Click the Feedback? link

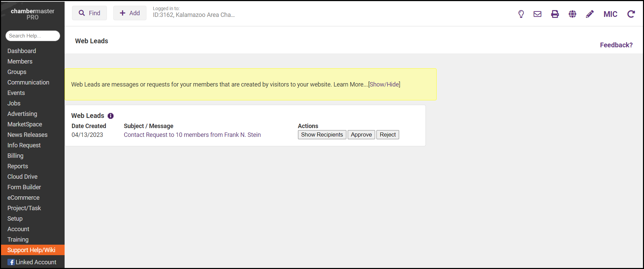[x=616, y=45]
